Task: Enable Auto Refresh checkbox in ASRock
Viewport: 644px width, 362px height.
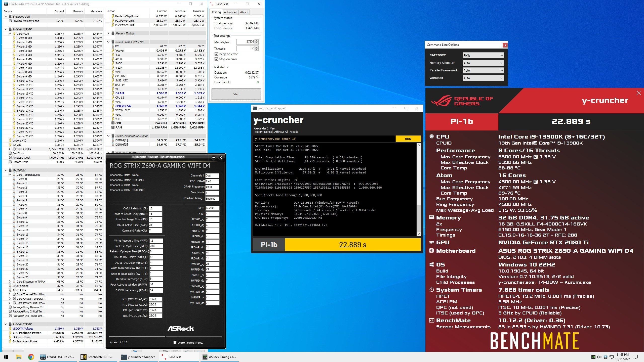Action: [175, 342]
